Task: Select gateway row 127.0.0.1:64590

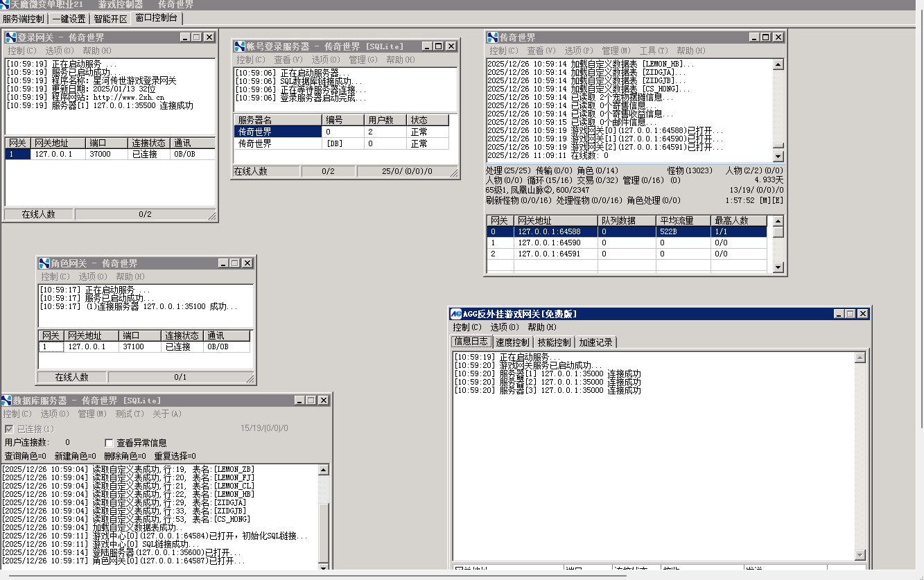Action: [x=549, y=243]
